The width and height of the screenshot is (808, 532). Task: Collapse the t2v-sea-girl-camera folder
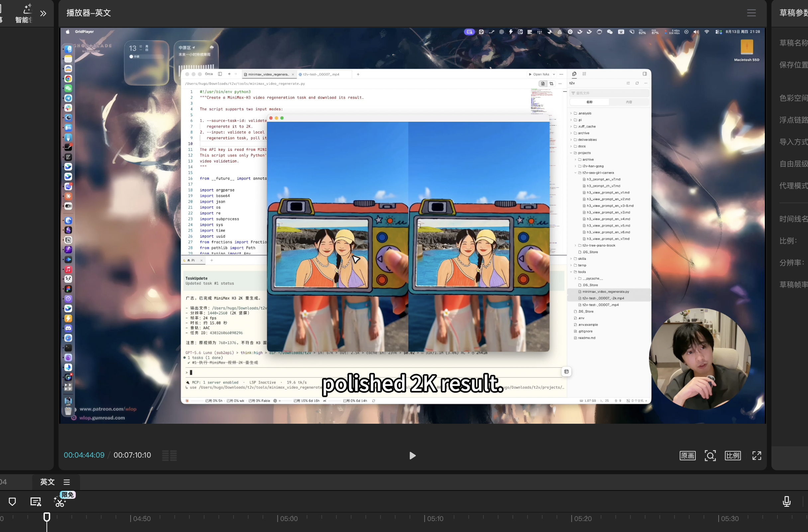[598, 173]
